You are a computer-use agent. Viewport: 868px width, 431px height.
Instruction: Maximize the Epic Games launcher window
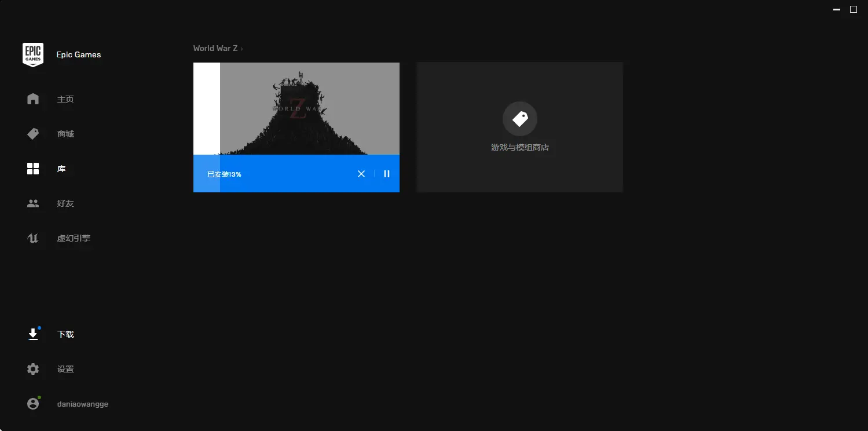pos(853,9)
